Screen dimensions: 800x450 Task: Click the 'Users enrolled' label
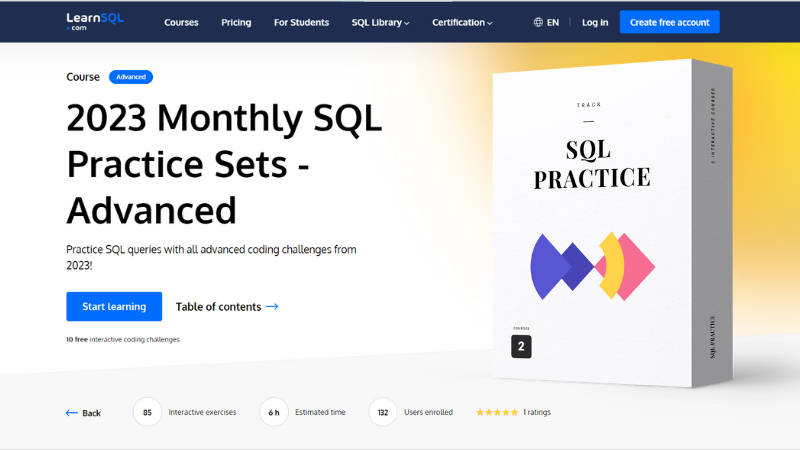(x=428, y=412)
